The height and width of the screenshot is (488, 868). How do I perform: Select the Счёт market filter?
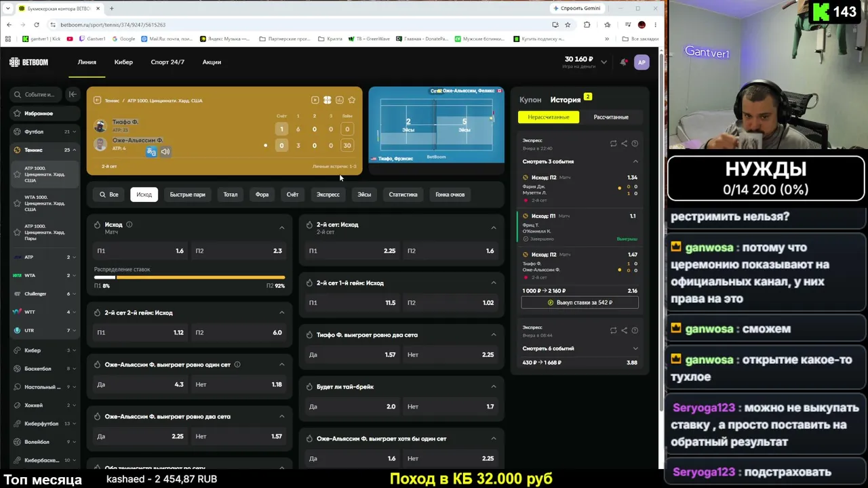click(x=292, y=195)
